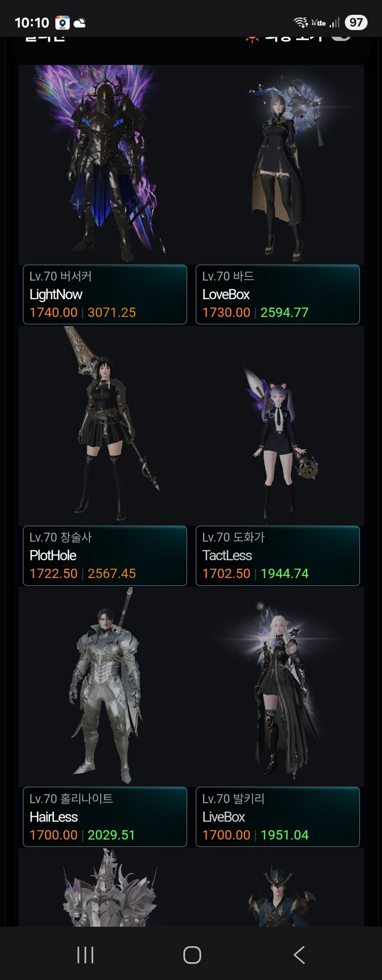Open the LightNow Lv.70 info card
Viewport: 382px width, 980px height.
click(105, 294)
